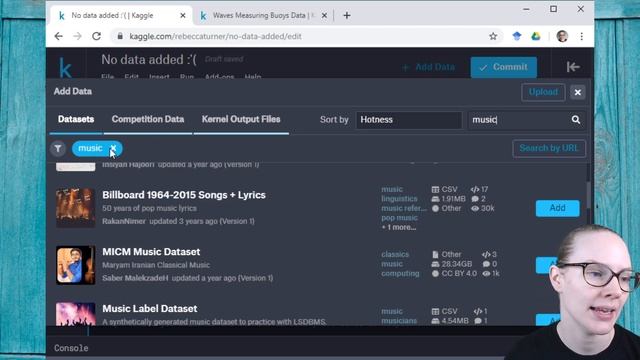
Task: Click the Music Label Dataset thumbnail
Action: (76, 314)
